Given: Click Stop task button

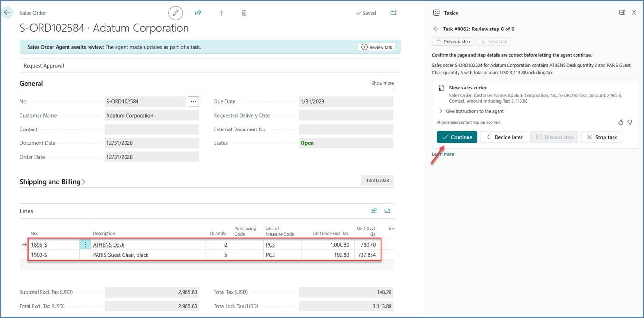Looking at the screenshot, I should [602, 137].
